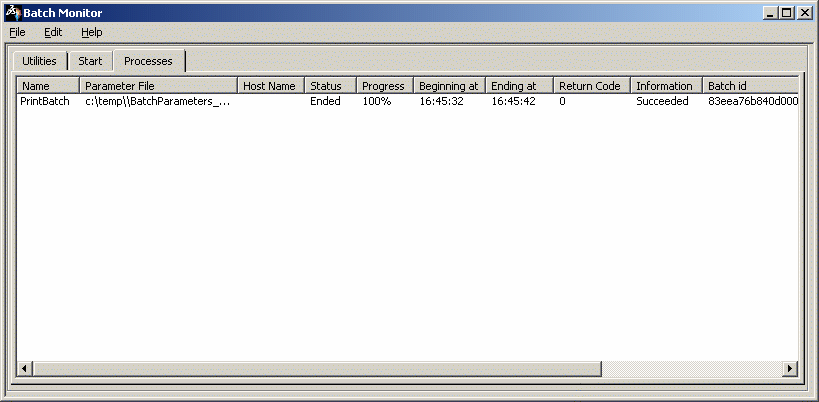Click the Information column header
Viewport: 819px width, 402px height.
pyautogui.click(x=665, y=86)
